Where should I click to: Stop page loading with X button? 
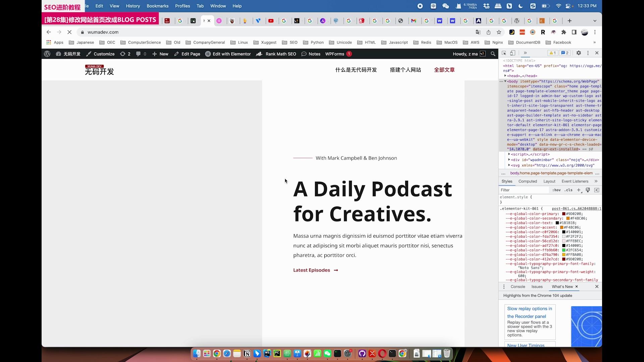coord(69,32)
